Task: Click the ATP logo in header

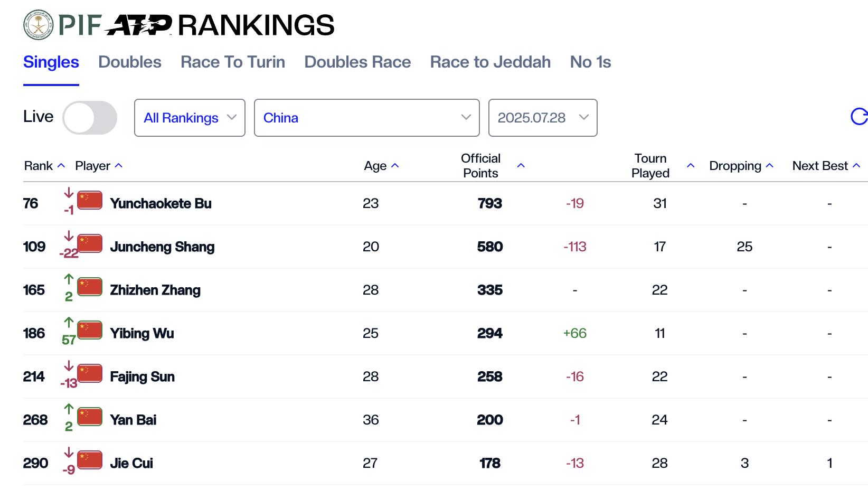Action: tap(138, 25)
